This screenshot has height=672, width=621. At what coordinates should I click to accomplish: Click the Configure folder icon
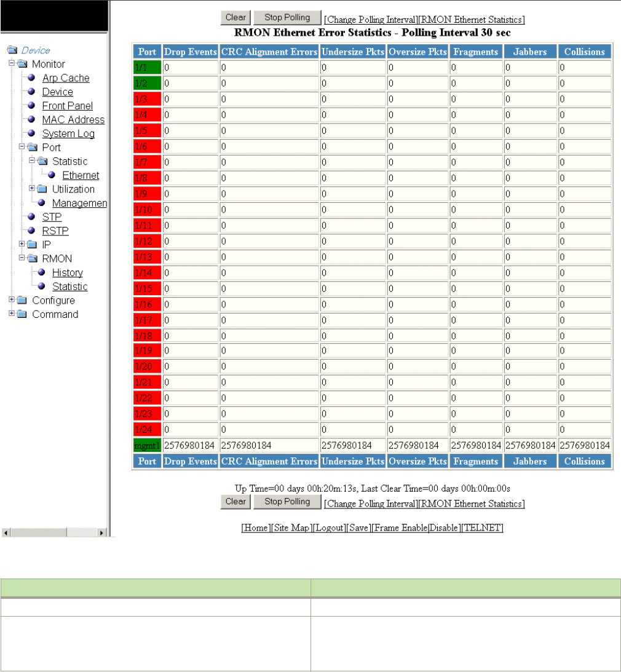coord(22,300)
